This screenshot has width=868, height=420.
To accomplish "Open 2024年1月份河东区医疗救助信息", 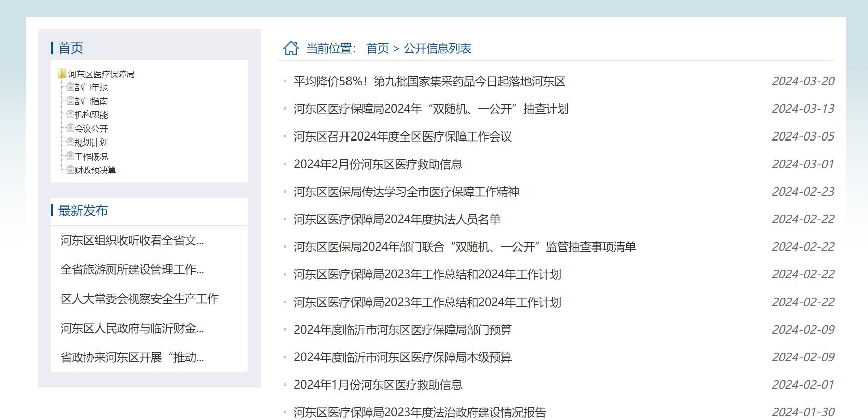I will (378, 385).
